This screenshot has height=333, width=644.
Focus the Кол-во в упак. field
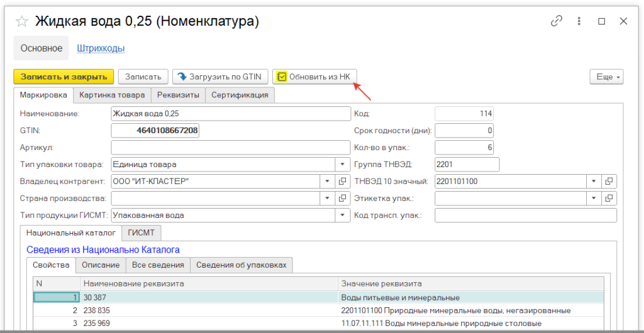(464, 148)
